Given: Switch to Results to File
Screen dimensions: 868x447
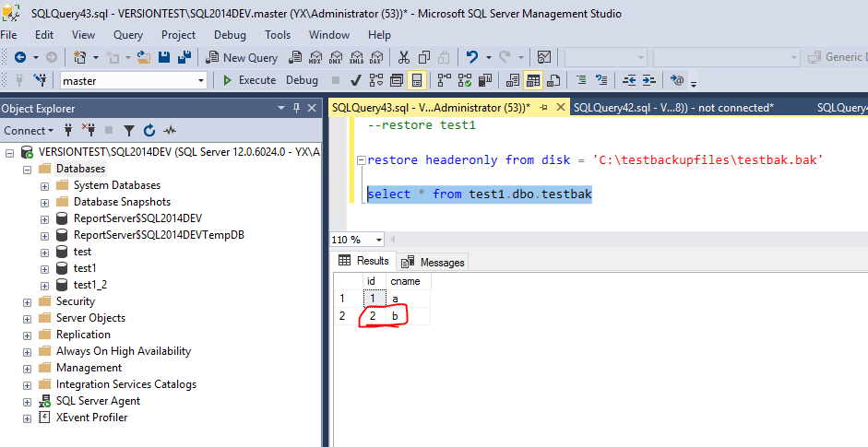Looking at the screenshot, I should coord(553,81).
